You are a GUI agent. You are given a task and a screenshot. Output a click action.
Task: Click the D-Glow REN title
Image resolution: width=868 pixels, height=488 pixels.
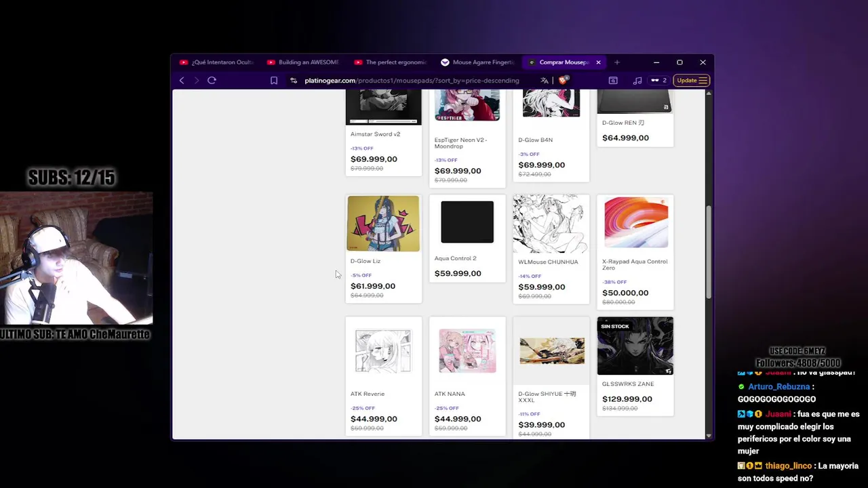pos(623,123)
